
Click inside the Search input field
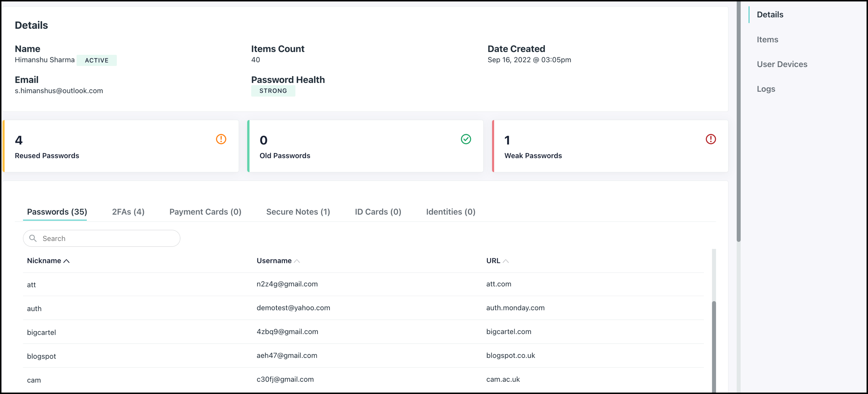pos(108,238)
